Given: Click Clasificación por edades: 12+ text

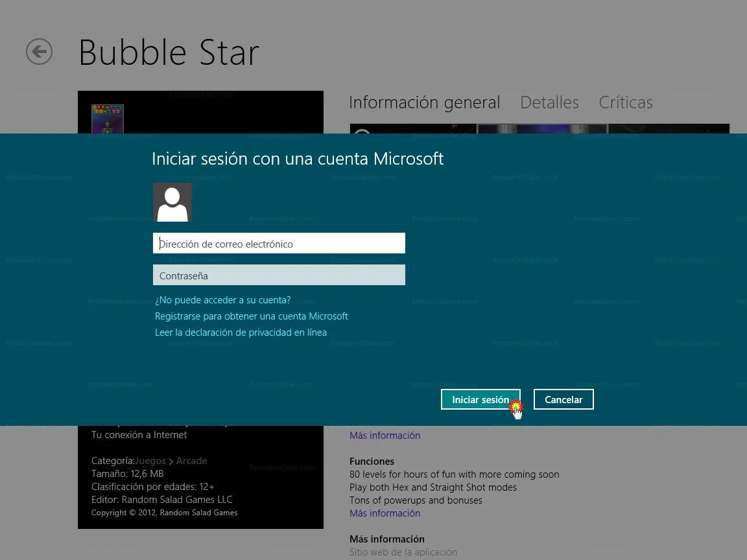Looking at the screenshot, I should (153, 487).
